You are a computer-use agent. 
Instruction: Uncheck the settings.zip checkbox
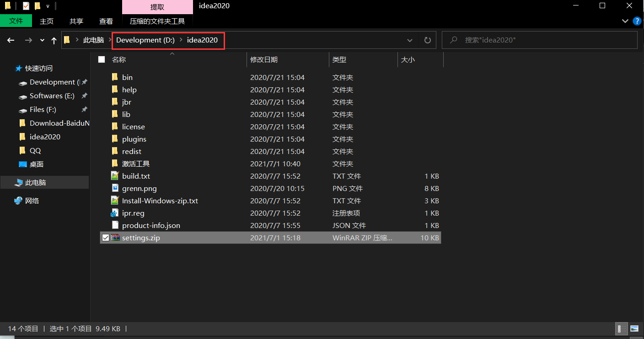pyautogui.click(x=106, y=238)
